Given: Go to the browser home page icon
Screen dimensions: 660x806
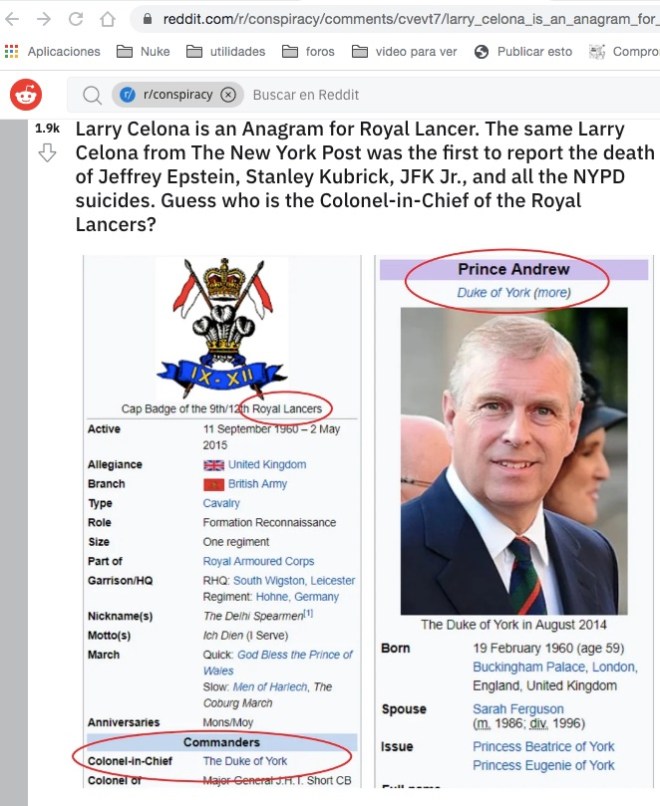Looking at the screenshot, I should click(107, 19).
